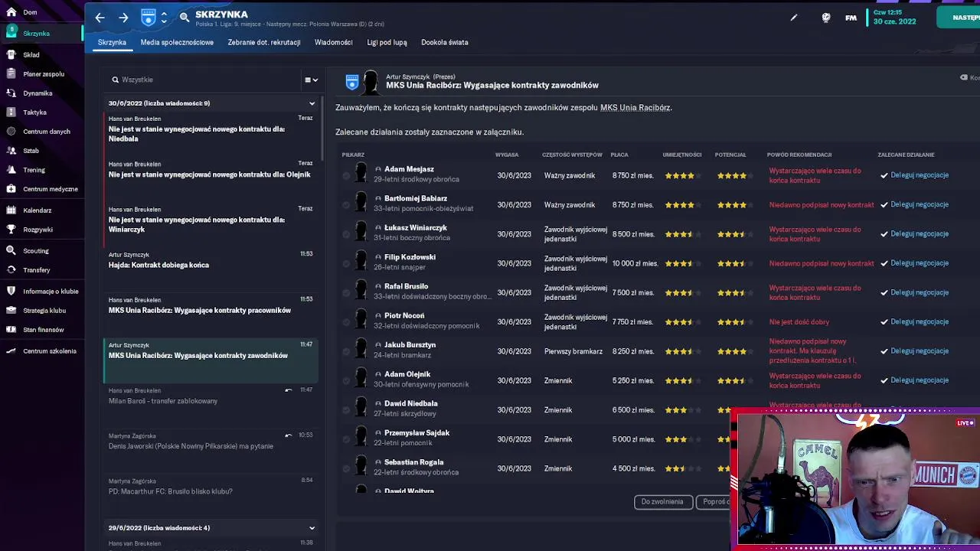Image resolution: width=980 pixels, height=551 pixels.
Task: Open Centrum danych data hub
Action: [46, 132]
